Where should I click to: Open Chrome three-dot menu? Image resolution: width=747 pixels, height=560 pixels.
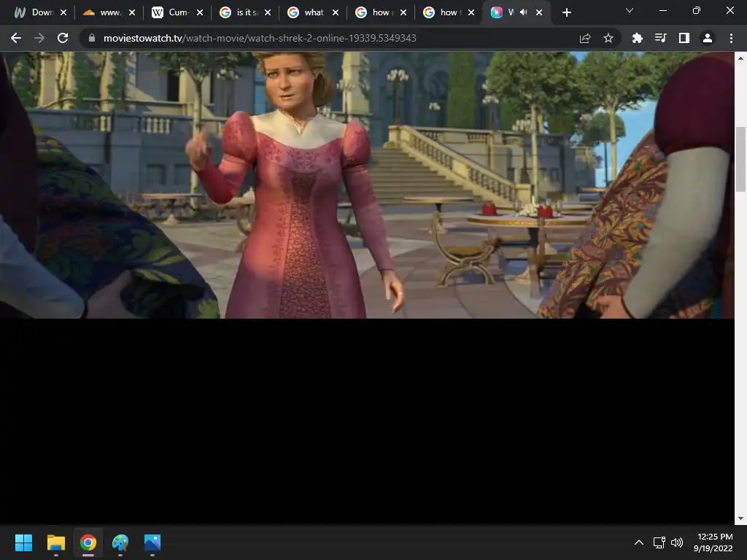tap(731, 38)
